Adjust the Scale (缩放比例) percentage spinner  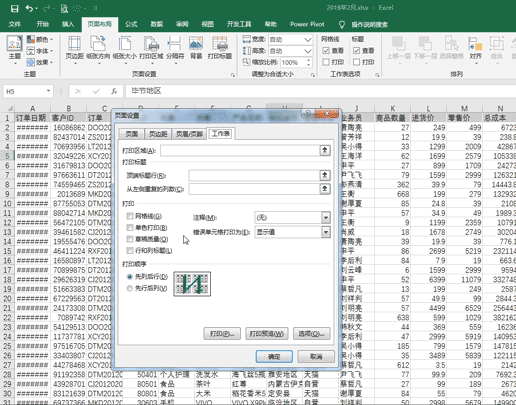pos(308,62)
